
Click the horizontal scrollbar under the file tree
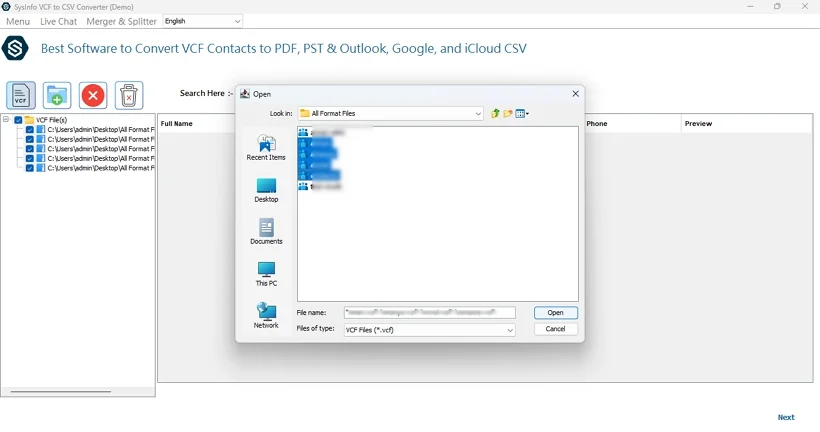[61, 392]
